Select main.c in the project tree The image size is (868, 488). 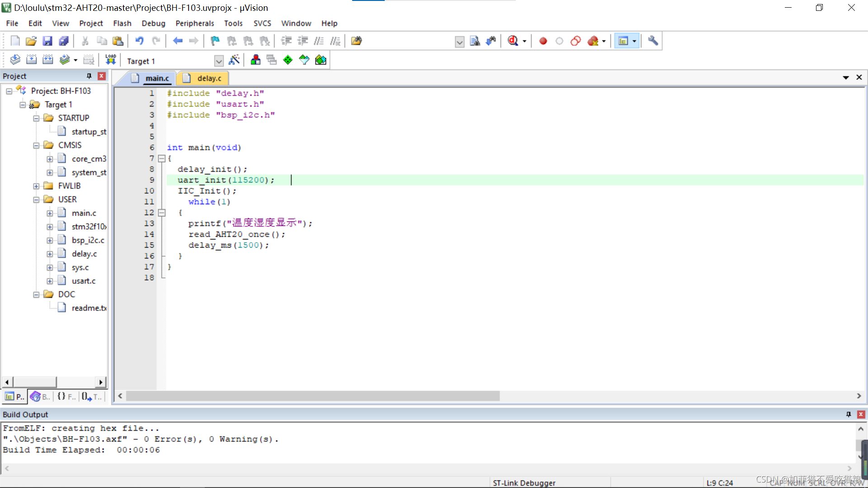click(x=84, y=213)
